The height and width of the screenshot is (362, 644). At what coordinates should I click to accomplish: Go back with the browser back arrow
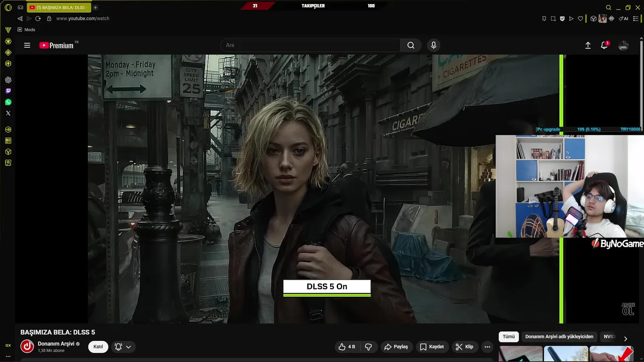tap(20, 19)
